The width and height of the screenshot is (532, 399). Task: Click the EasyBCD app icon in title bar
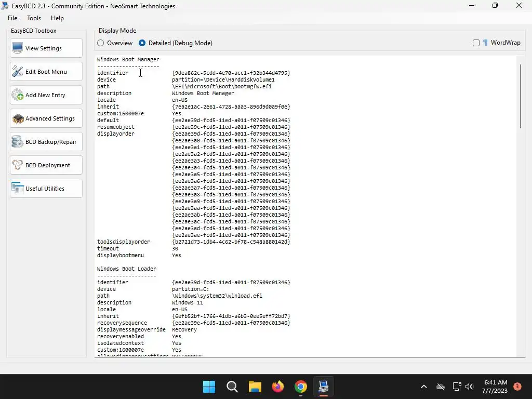pyautogui.click(x=5, y=6)
